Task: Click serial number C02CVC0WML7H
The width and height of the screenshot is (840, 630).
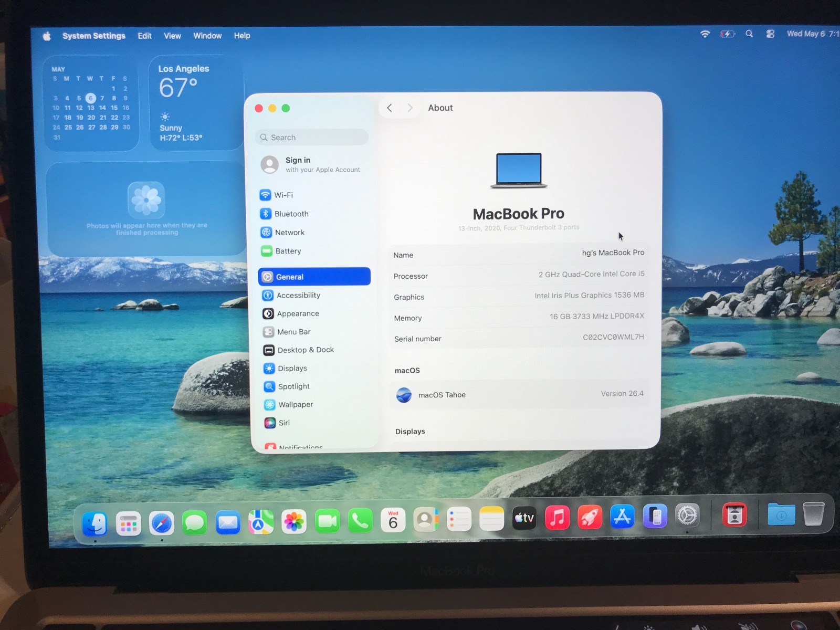Action: point(613,337)
